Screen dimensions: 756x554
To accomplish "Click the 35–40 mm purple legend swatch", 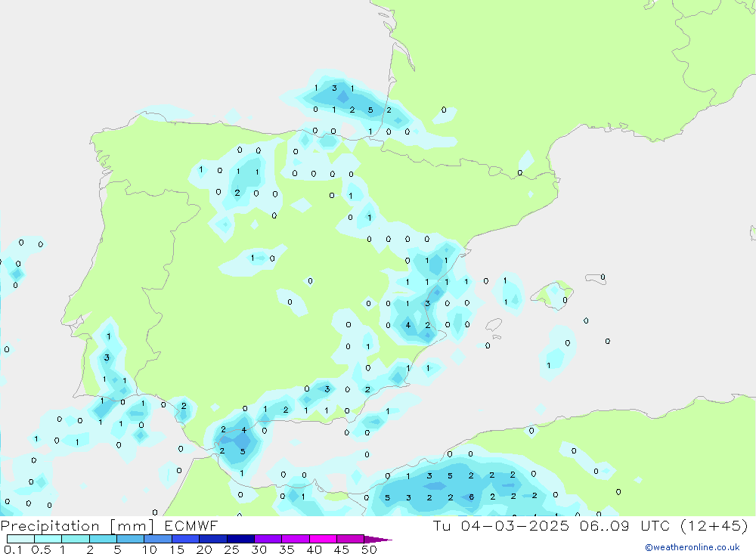I will 296,539.
